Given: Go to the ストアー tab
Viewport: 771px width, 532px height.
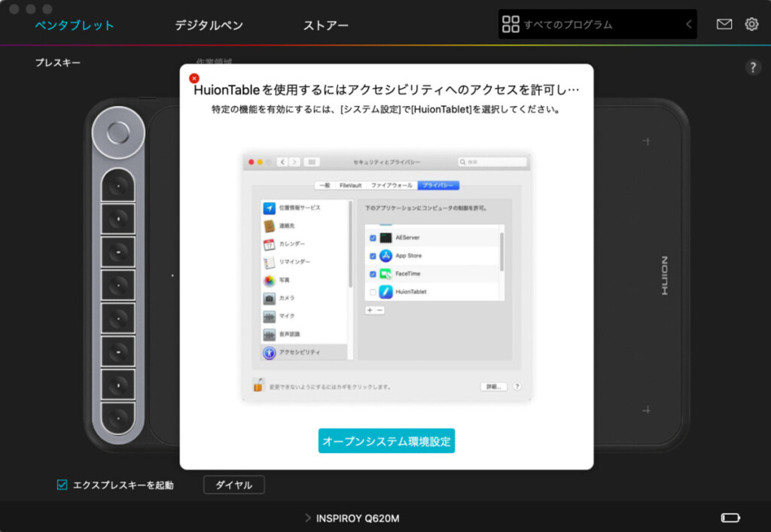Looking at the screenshot, I should (x=325, y=25).
